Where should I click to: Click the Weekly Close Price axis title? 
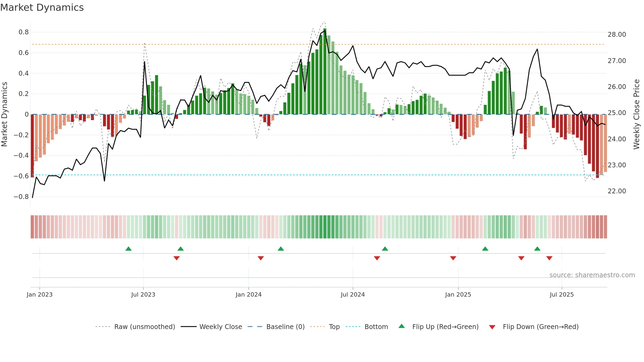click(636, 114)
